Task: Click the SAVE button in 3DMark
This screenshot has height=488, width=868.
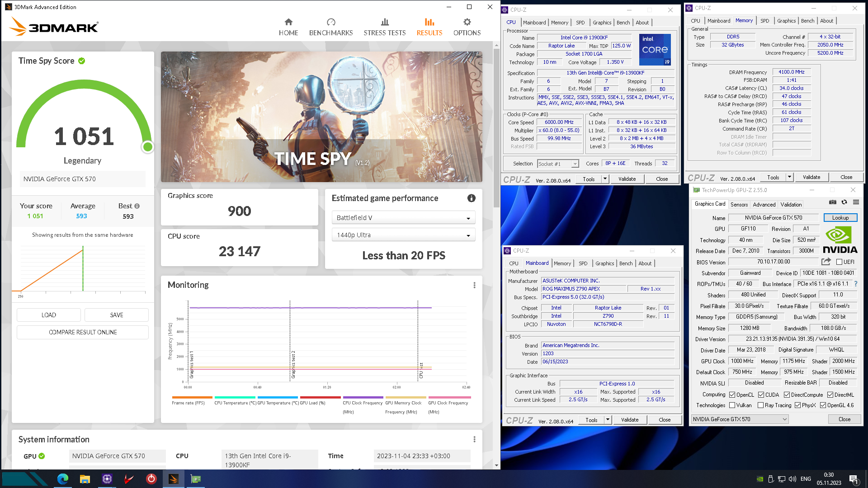Action: coord(117,315)
